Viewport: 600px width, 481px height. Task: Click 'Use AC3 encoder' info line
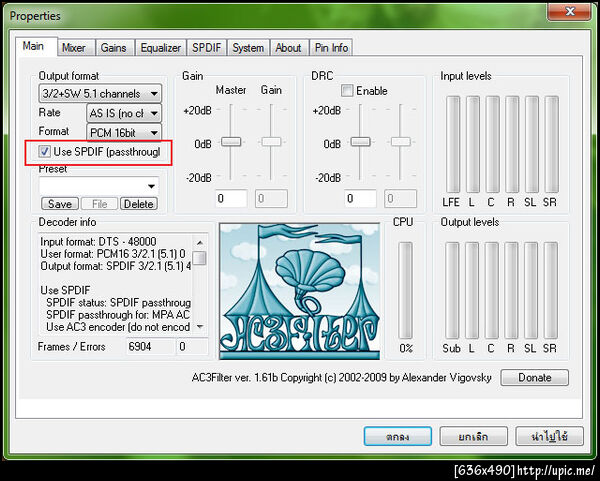coord(118,327)
